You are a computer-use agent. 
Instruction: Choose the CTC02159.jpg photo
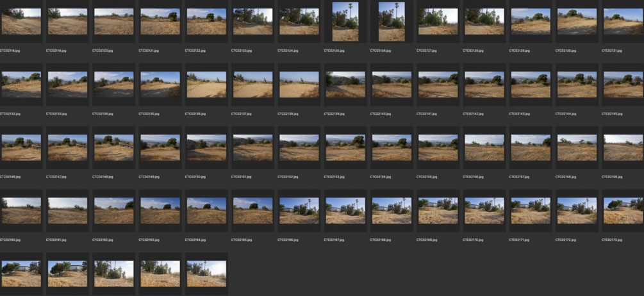[x=623, y=148]
